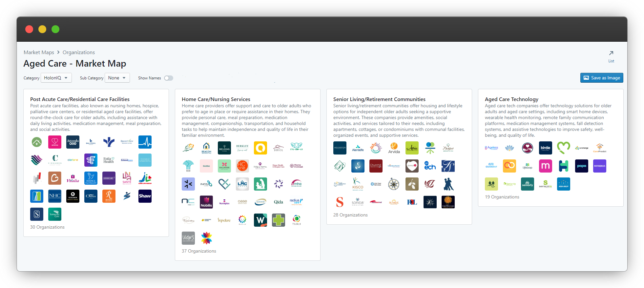This screenshot has width=644, height=288.
Task: Select the Orpea logo
Action: click(91, 196)
